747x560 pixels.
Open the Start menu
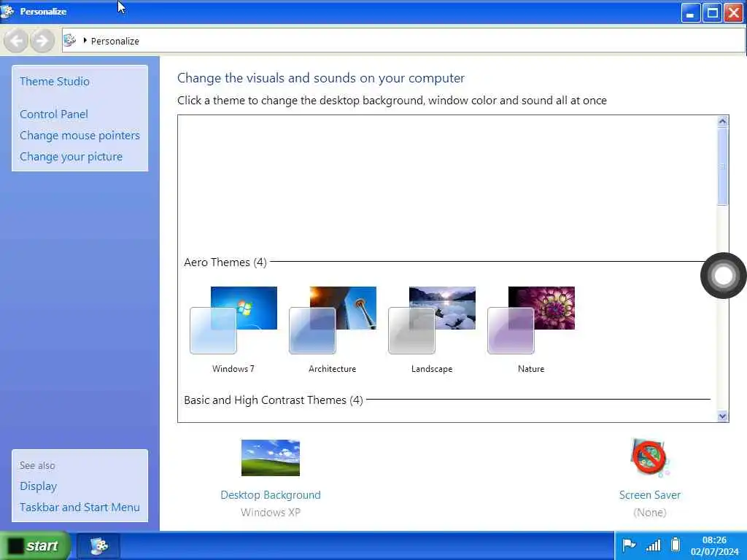point(36,545)
